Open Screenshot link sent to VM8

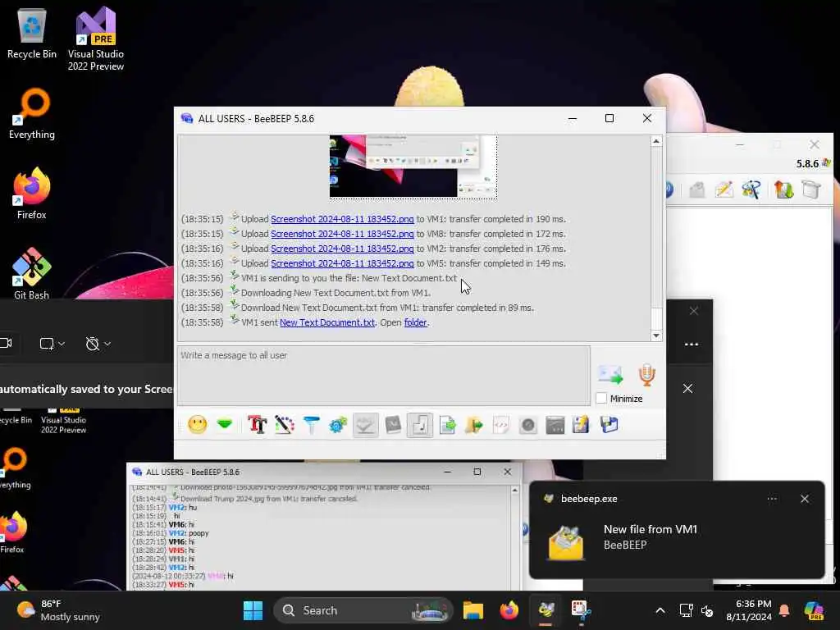tap(342, 234)
